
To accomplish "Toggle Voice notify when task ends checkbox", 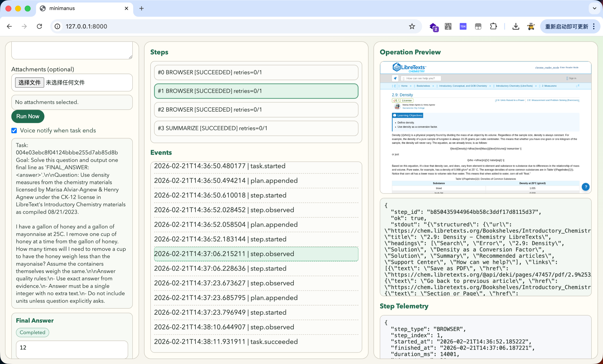I will [14, 130].
